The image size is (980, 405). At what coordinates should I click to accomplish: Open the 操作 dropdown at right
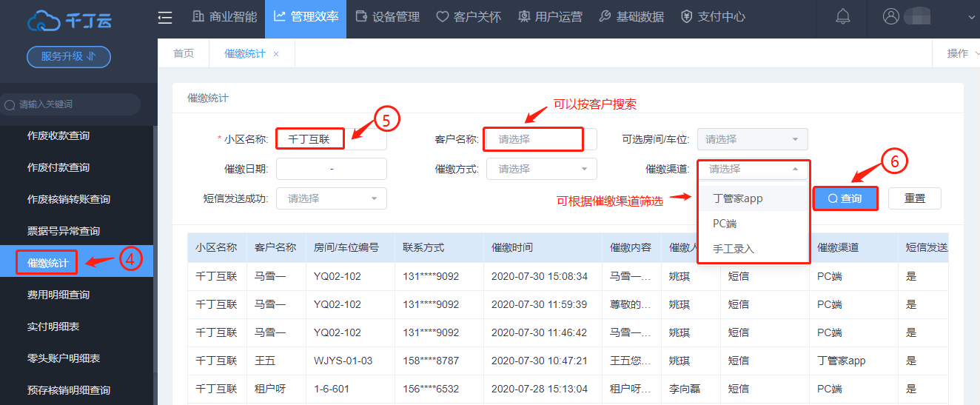963,53
